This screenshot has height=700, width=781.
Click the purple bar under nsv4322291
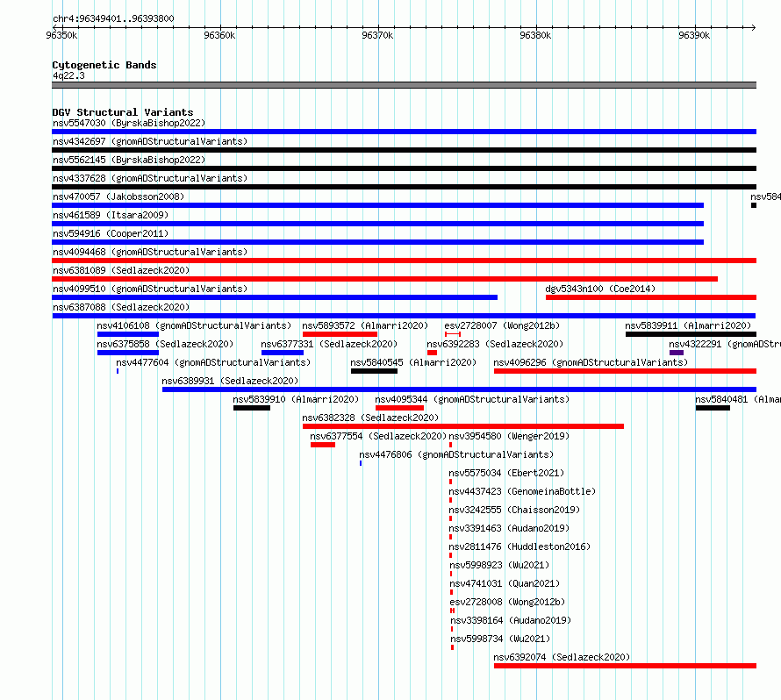click(x=677, y=353)
